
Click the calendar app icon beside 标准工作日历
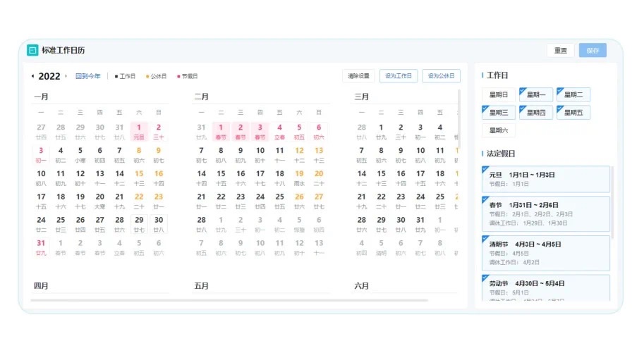(x=32, y=50)
